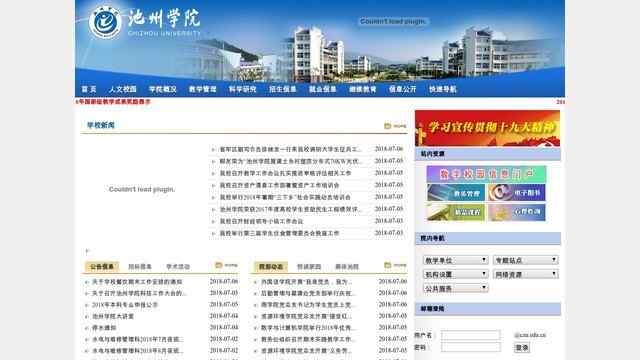Viewport: 640px width, 360px height.
Task: Open 水电与维修管理科2018年7月 notice
Action: [x=138, y=339]
